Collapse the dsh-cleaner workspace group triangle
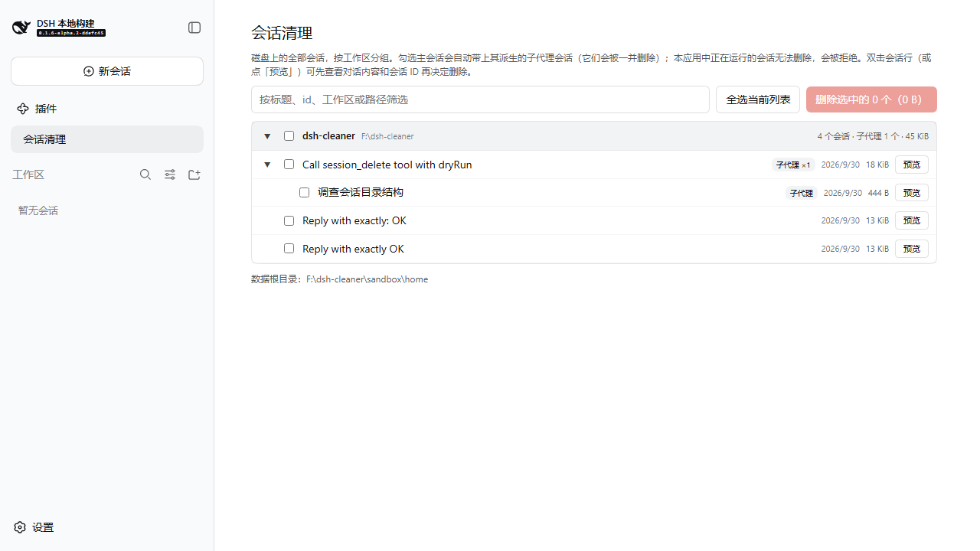This screenshot has width=980, height=551. coord(267,136)
